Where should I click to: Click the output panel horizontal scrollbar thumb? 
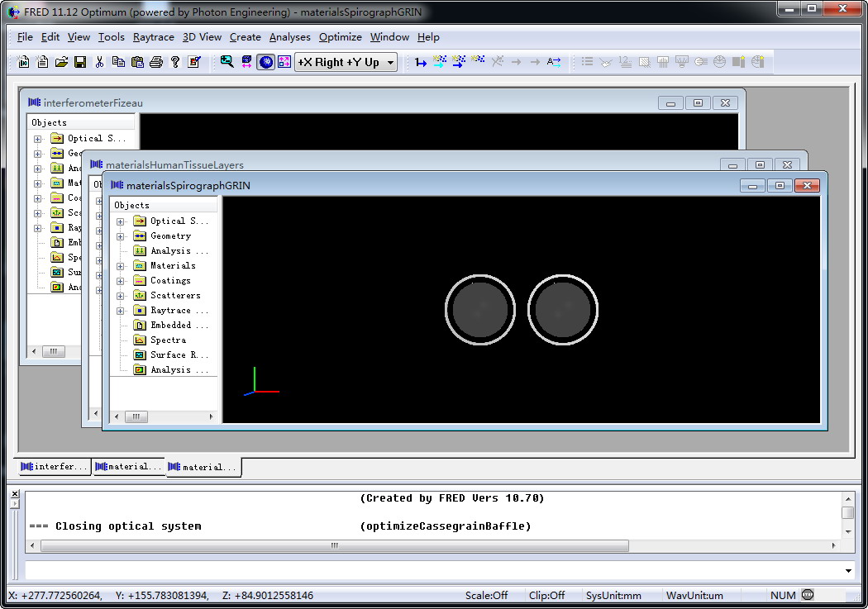334,545
